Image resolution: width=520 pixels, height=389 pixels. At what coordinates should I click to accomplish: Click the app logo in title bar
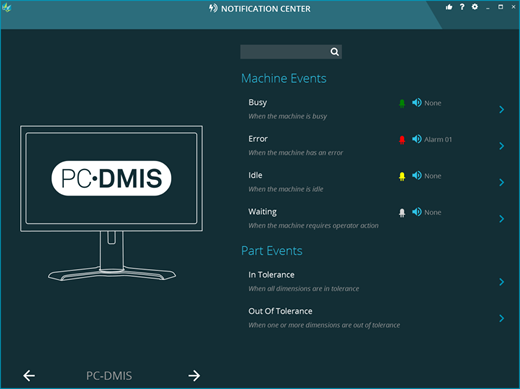[6, 8]
